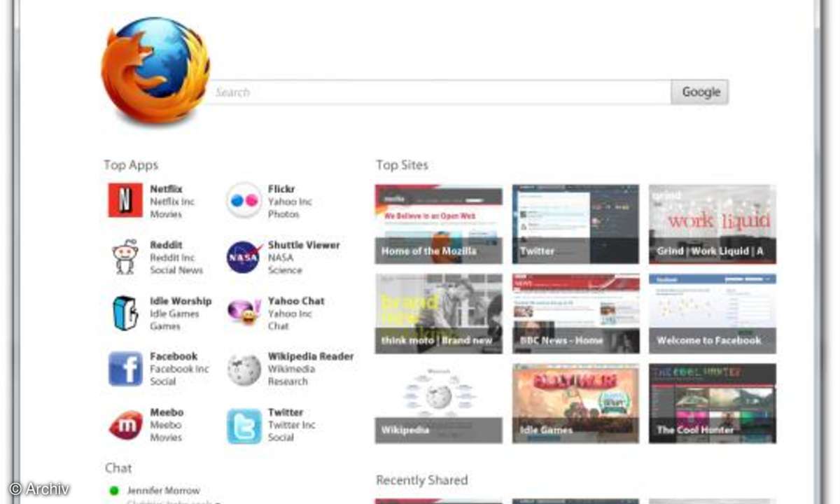840x504 pixels.
Task: Click the Shuttle Viewer title text
Action: (304, 245)
